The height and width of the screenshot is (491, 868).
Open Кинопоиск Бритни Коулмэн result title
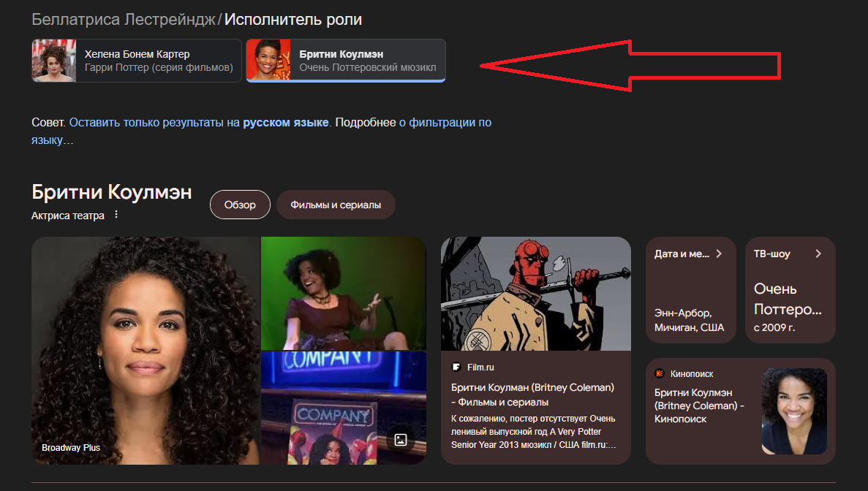pos(699,406)
